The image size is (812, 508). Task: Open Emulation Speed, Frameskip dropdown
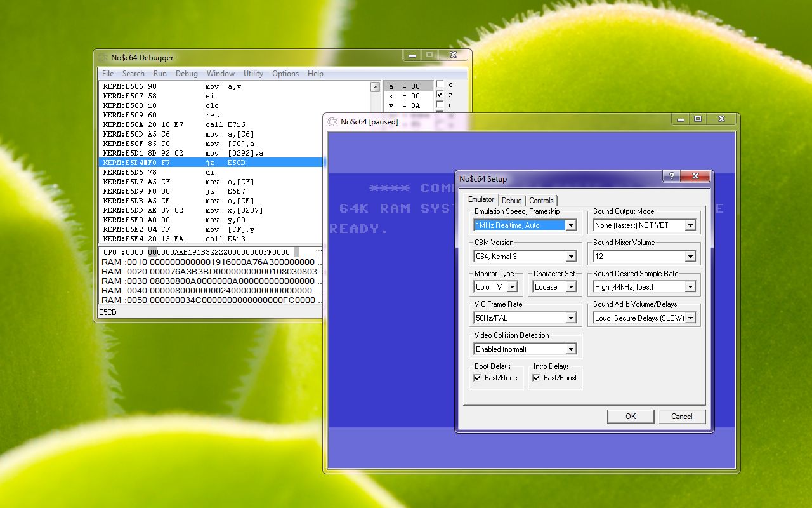571,225
